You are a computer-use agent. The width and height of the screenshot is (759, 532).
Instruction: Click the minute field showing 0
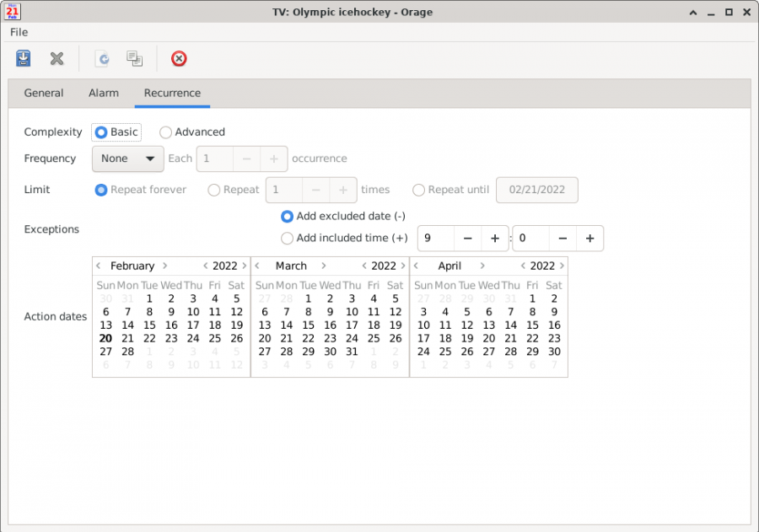[530, 238]
